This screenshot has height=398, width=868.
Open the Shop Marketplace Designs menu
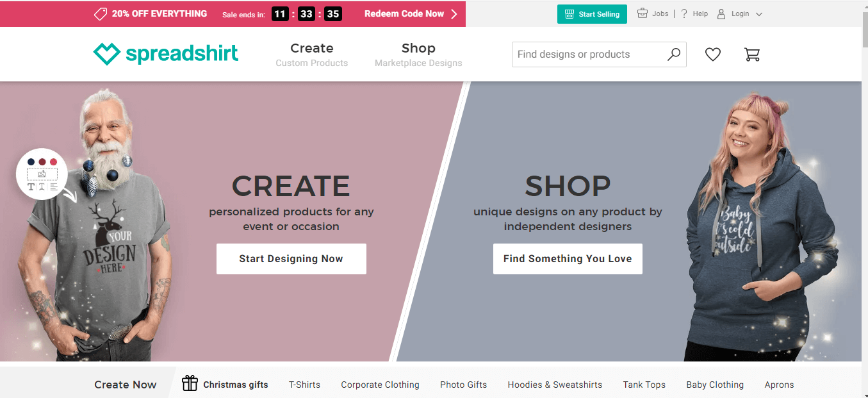(x=418, y=54)
